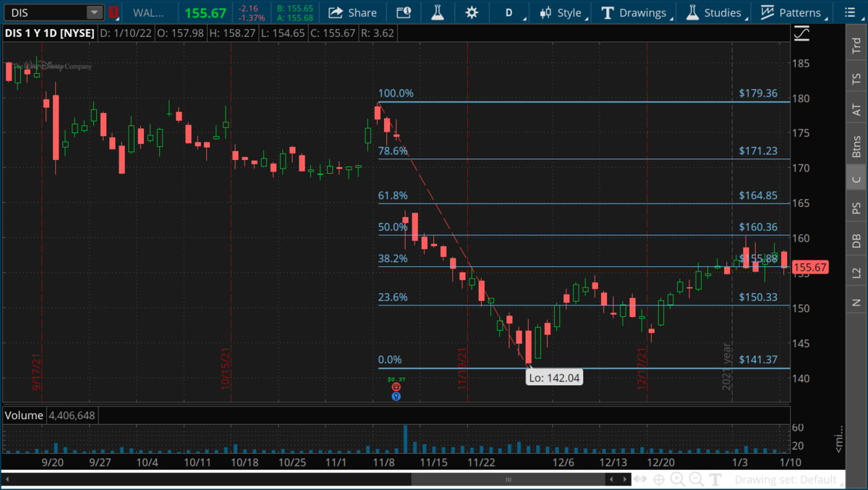Screen dimensions: 868x490
Task: Click the pan chart icon in the bottom bar
Action: click(640, 479)
